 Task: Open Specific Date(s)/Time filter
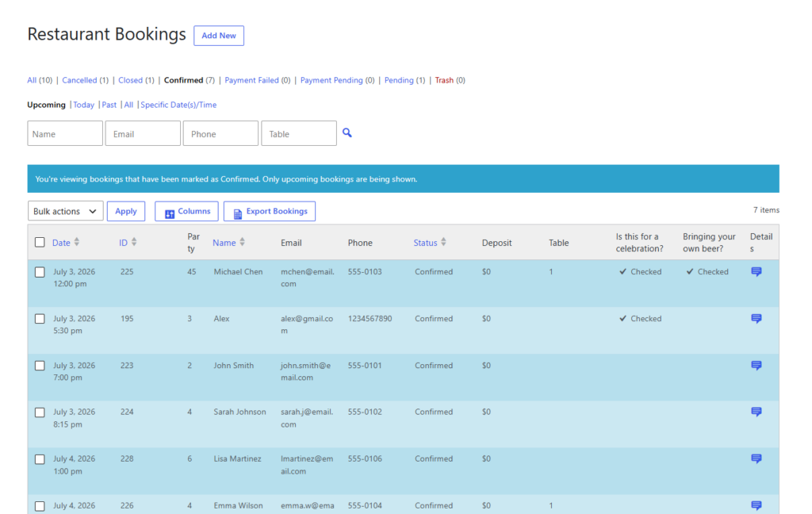pos(178,105)
